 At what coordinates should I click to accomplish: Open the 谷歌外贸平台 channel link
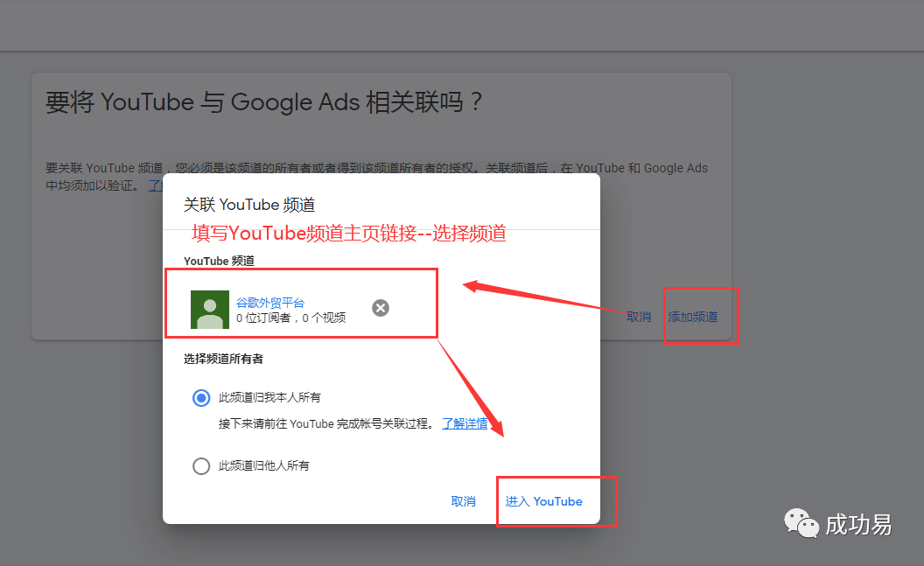[x=269, y=303]
